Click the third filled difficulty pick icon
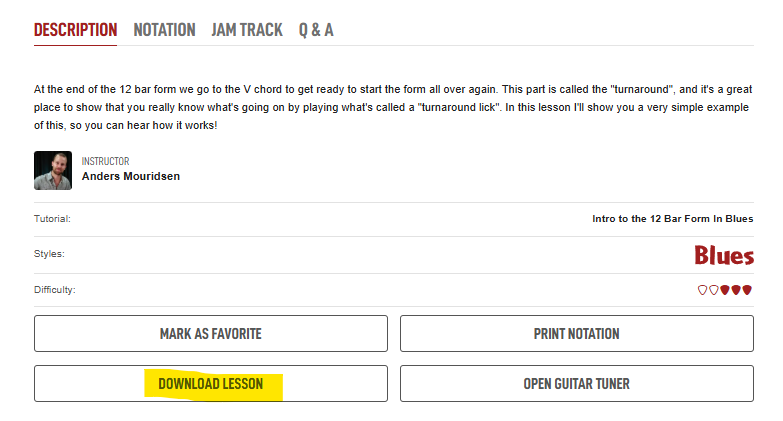This screenshot has width=783, height=421. click(x=725, y=290)
